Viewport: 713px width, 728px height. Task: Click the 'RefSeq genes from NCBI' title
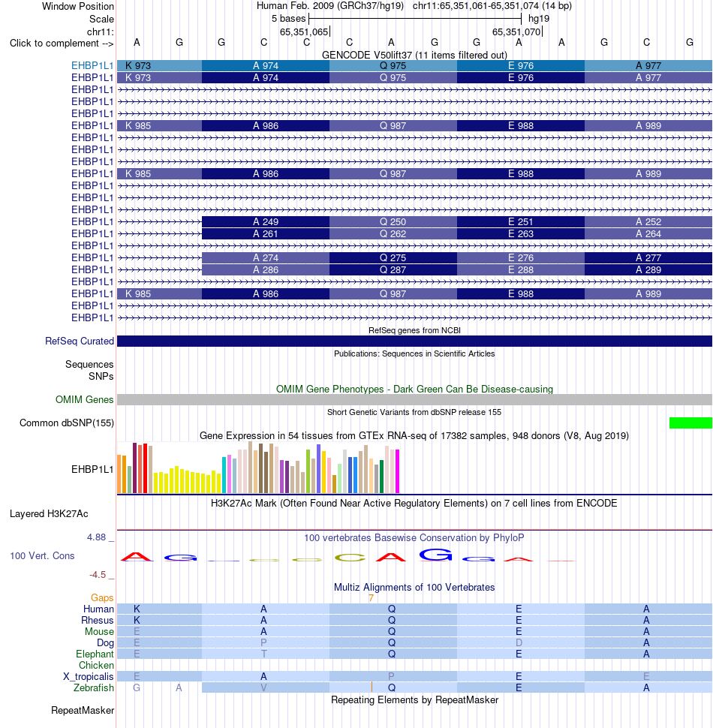point(414,330)
